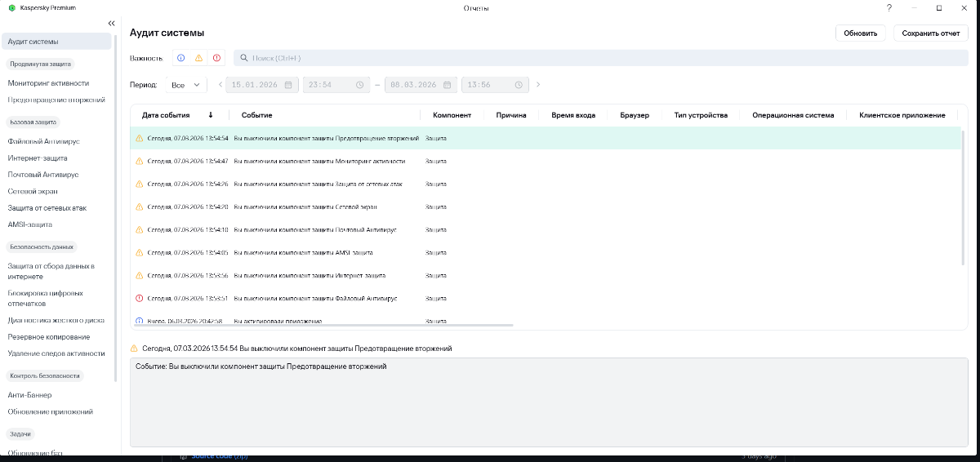Open Сетевой экран report

(x=33, y=191)
